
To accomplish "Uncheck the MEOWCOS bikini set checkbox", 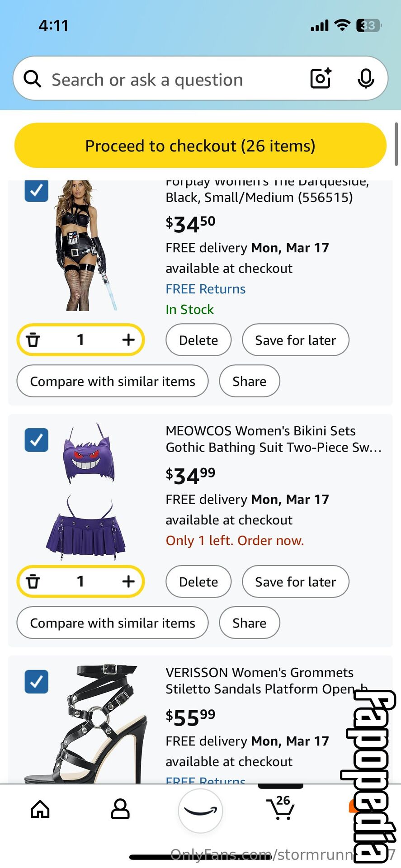I will coord(36,440).
